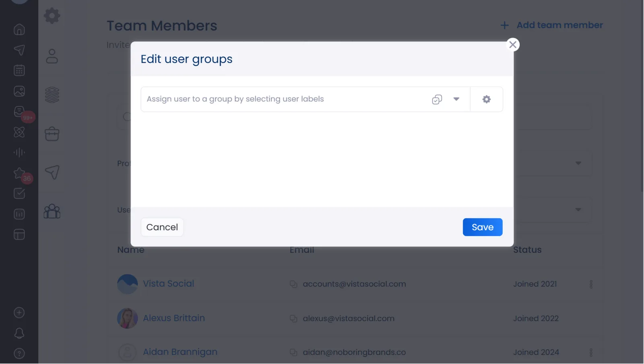Close the Edit user groups dialog
644x364 pixels.
(512, 45)
